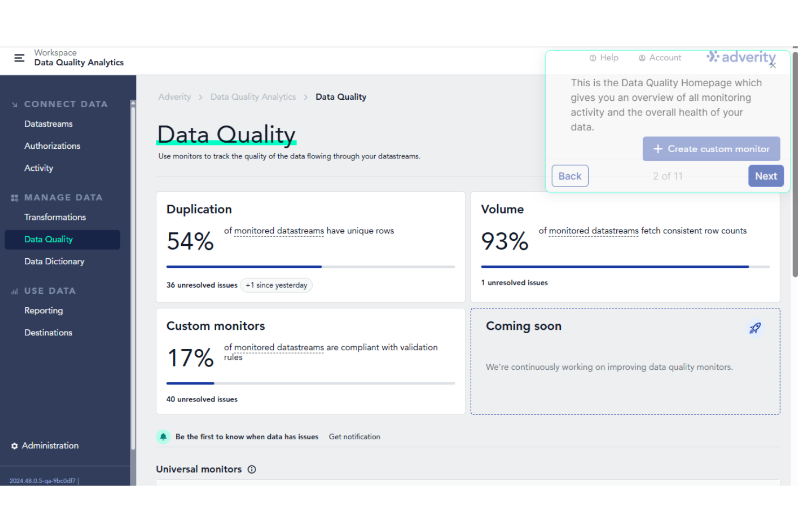Go Back in the tour popup
Viewport: 798px width, 532px height.
[x=570, y=176]
